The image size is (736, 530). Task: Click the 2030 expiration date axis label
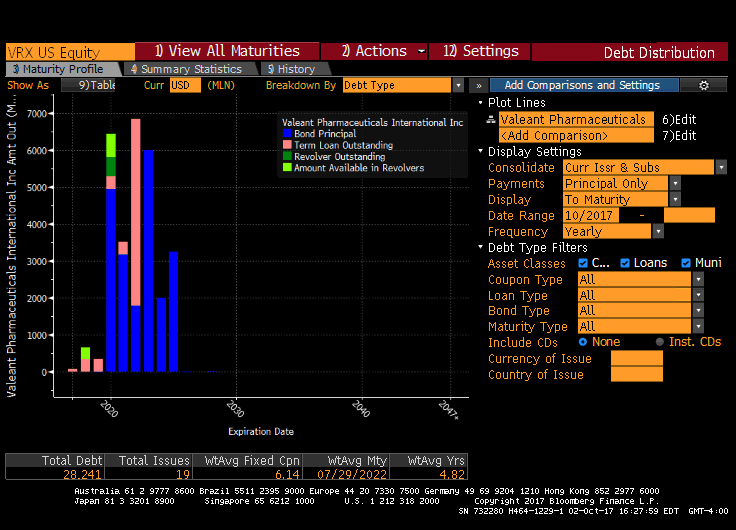(x=236, y=408)
